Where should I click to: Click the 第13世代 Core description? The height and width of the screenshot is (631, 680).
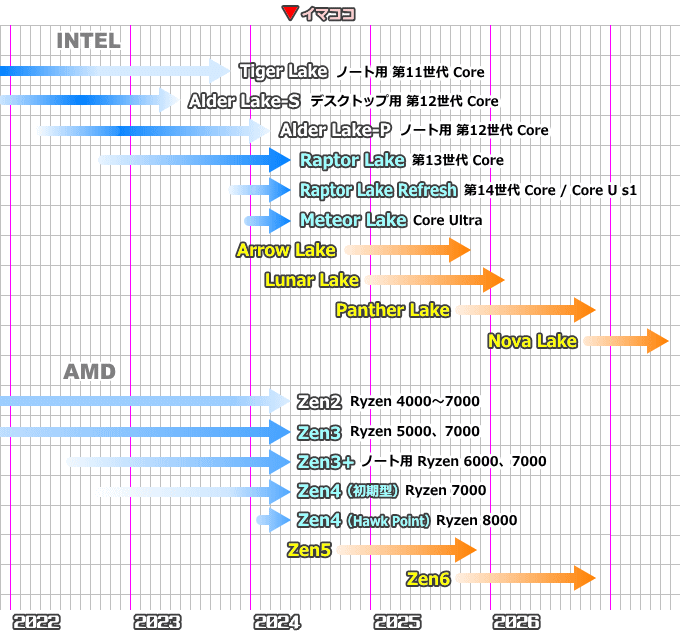(x=458, y=160)
